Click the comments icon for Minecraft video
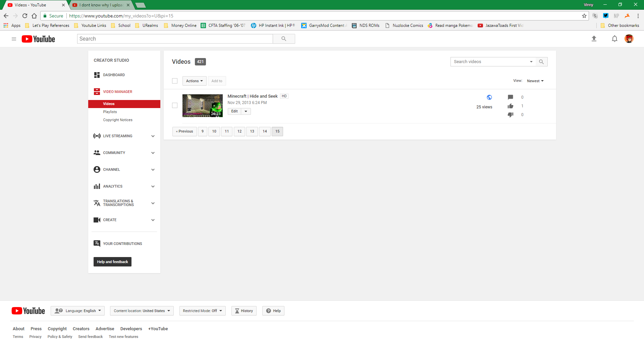 pyautogui.click(x=511, y=97)
